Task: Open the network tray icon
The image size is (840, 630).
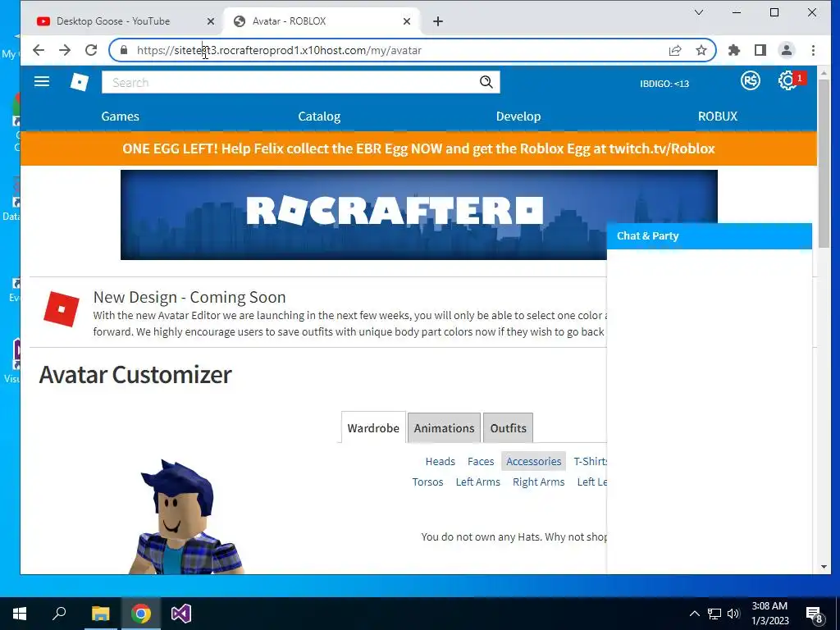Action: (714, 614)
